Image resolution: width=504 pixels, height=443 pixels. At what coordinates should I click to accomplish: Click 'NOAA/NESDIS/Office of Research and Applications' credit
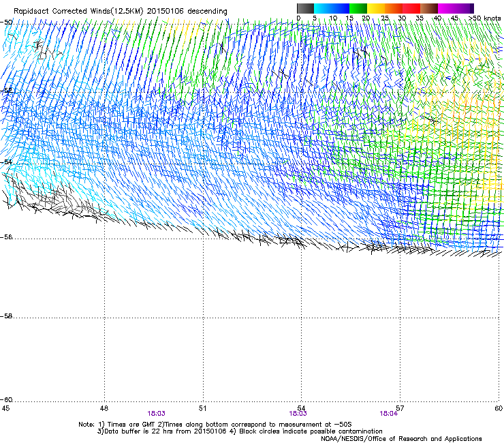401,439
